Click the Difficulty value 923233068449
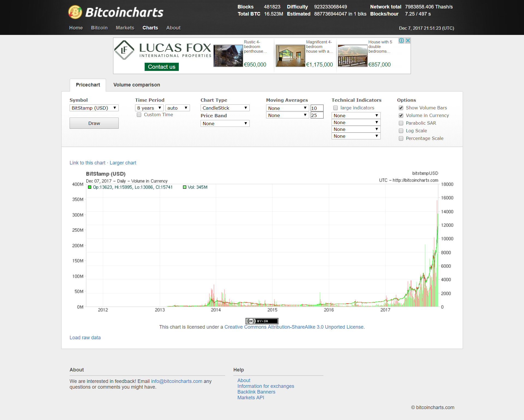The image size is (524, 420). tap(331, 7)
